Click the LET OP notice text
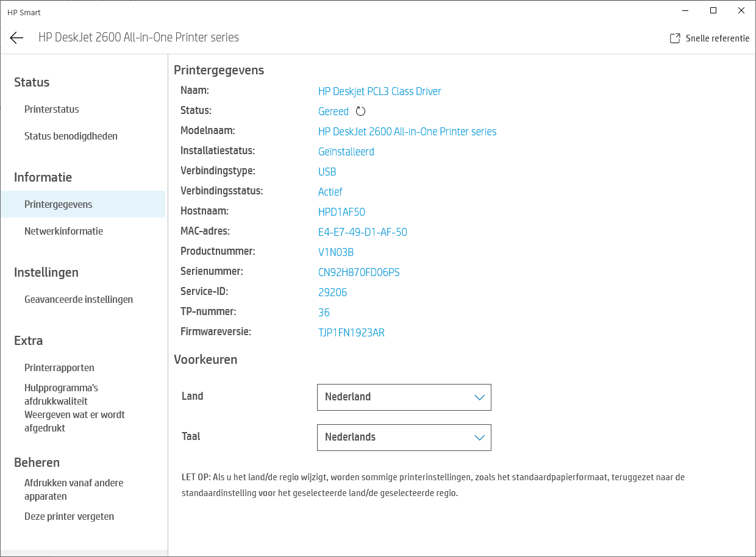Viewport: 756px width, 557px height. 433,485
